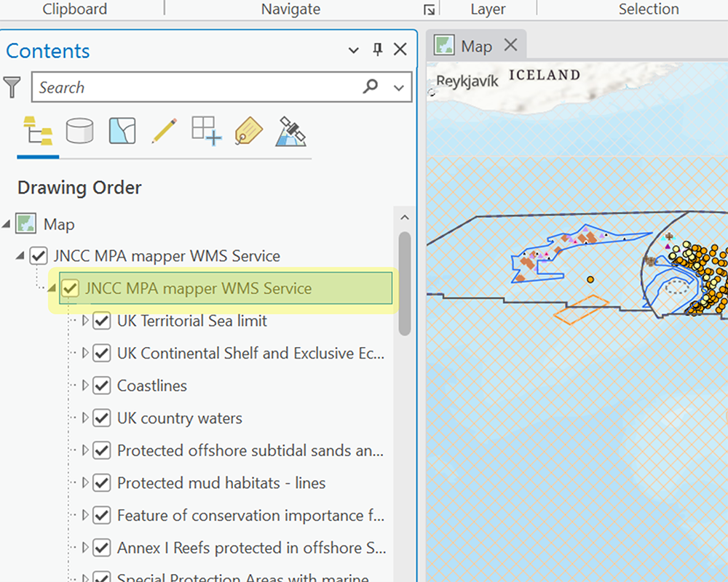Open the Contents filter funnel icon
Screen dimensions: 728x582
coord(12,87)
